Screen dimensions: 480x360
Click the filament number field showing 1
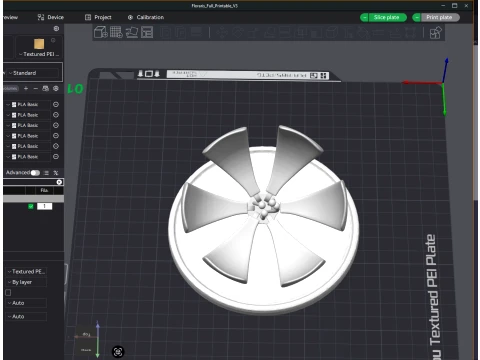click(44, 206)
